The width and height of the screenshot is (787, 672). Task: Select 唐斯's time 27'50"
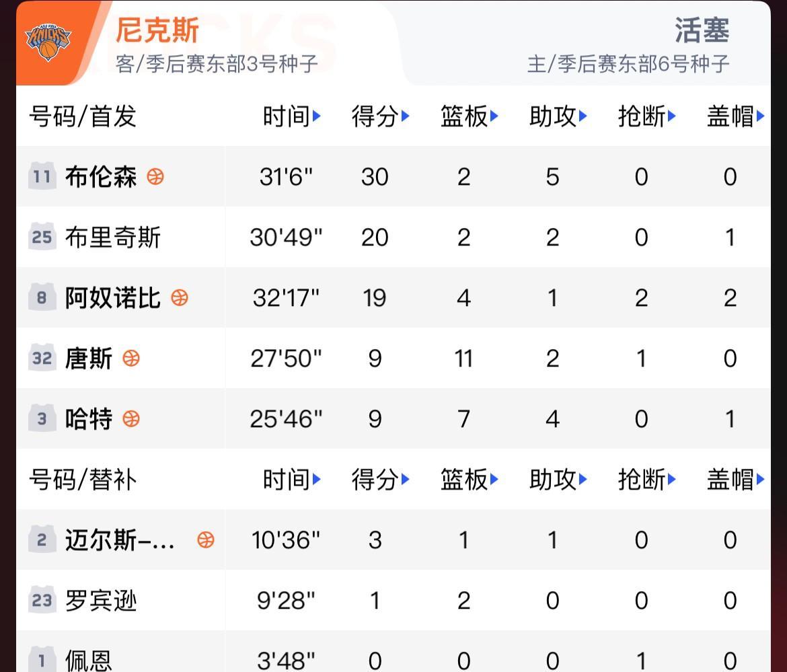[x=286, y=359]
